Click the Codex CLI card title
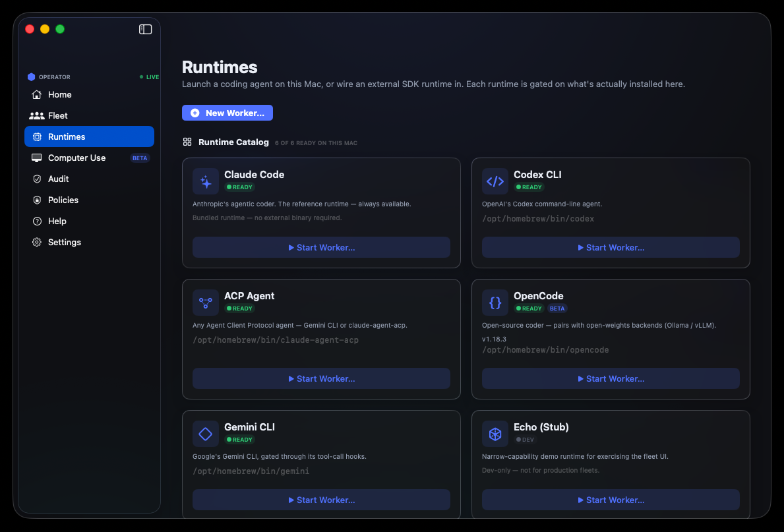 [537, 175]
